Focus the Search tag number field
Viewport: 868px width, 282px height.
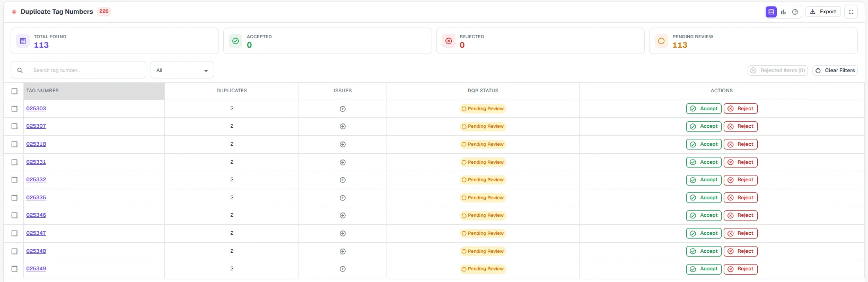pos(78,70)
